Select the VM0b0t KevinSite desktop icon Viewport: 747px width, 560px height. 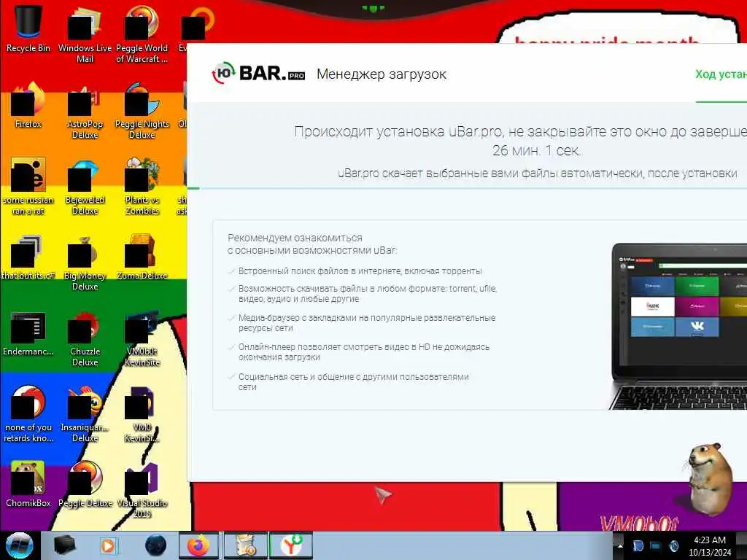(x=142, y=339)
